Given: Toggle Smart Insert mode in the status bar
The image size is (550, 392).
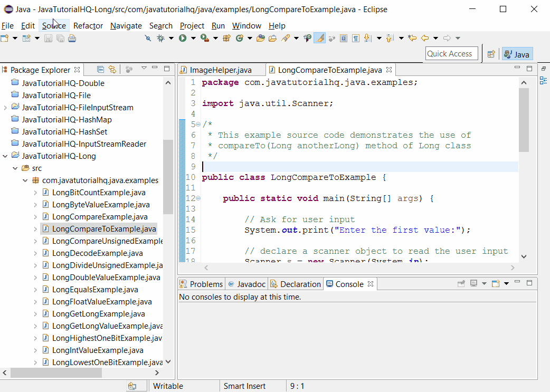Looking at the screenshot, I should click(x=245, y=386).
